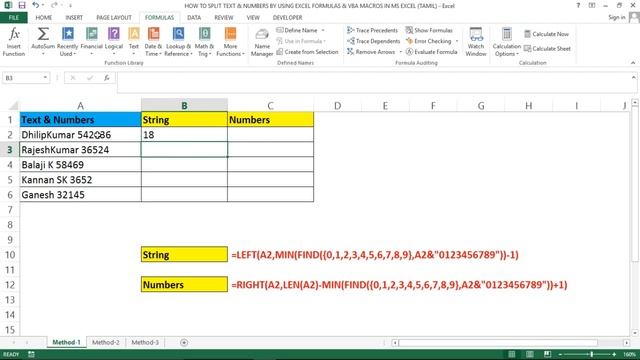Select cell with Kannan SK 3652

click(x=80, y=180)
